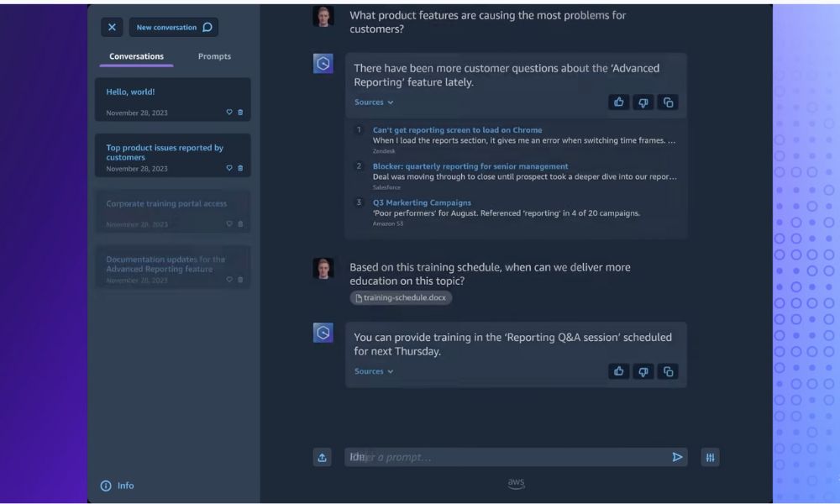This screenshot has width=840, height=504.
Task: Give thumbs down on the training session answer
Action: pyautogui.click(x=643, y=370)
